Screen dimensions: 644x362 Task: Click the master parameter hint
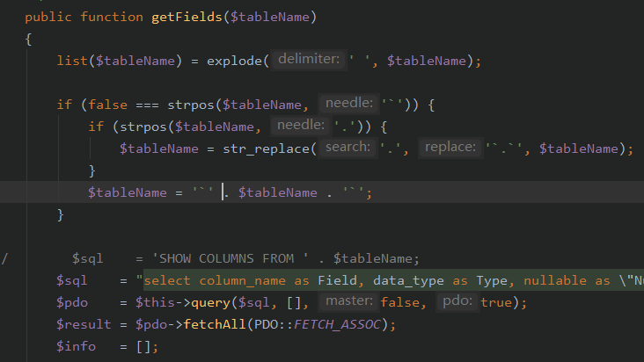click(x=350, y=302)
